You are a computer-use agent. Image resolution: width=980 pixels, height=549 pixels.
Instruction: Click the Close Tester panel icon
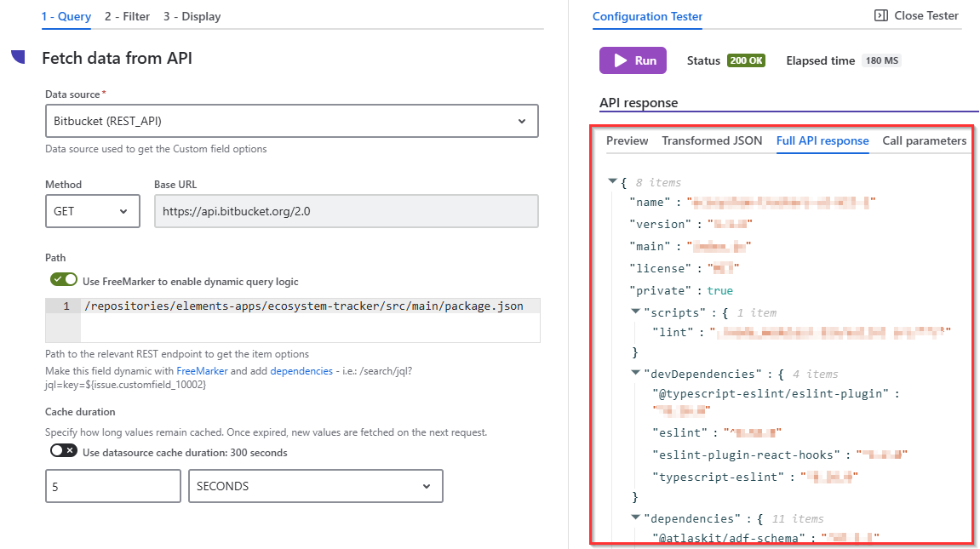coord(880,15)
